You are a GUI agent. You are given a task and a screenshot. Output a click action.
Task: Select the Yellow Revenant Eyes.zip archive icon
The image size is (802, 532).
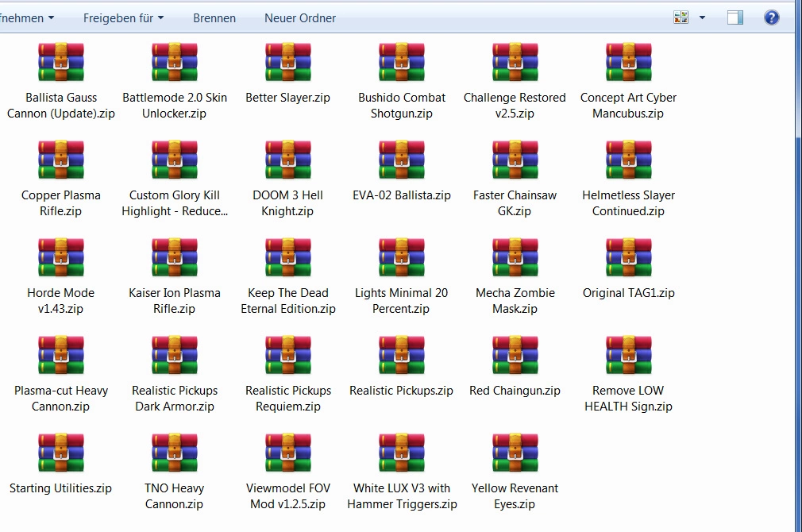coord(515,453)
